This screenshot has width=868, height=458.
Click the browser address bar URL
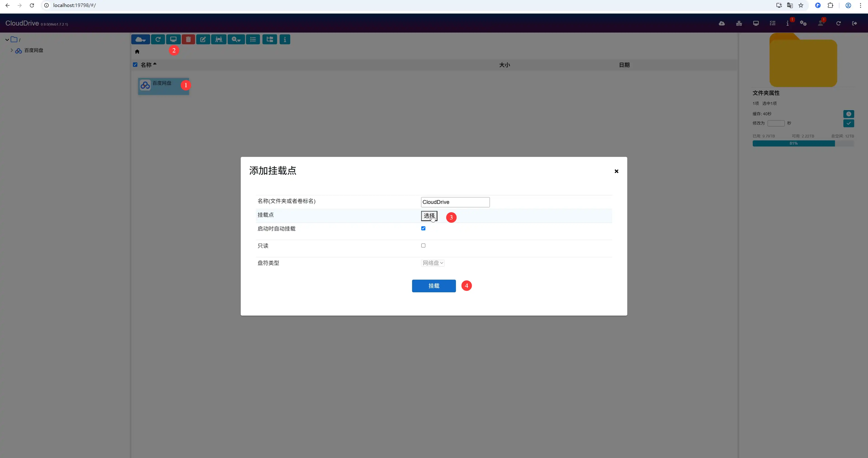(x=74, y=5)
